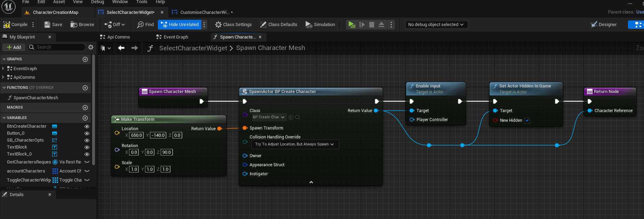Image resolution: width=644 pixels, height=219 pixels.
Task: Click the Step frame playback button
Action: (x=362, y=25)
